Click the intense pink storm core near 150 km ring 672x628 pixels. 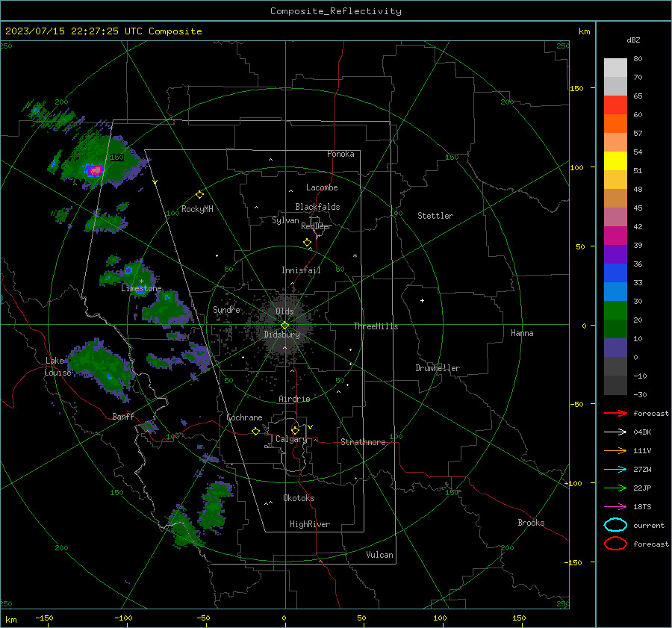coord(94,170)
